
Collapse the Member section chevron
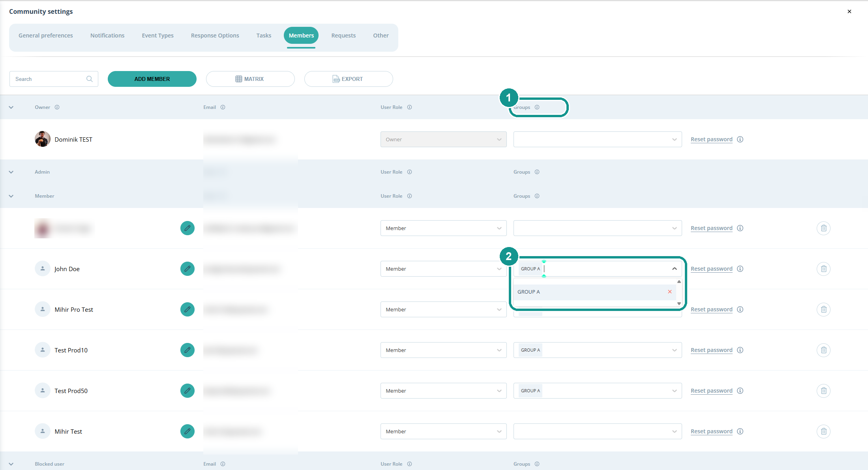(x=11, y=196)
